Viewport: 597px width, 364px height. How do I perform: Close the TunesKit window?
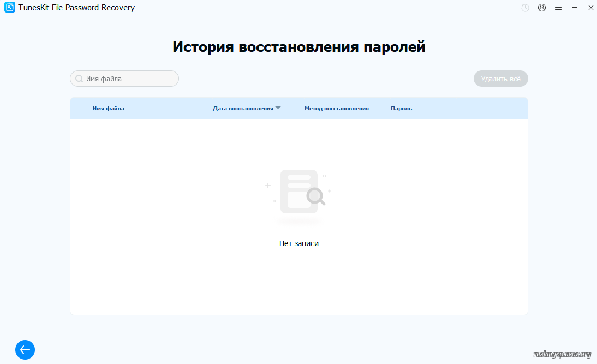(x=590, y=8)
